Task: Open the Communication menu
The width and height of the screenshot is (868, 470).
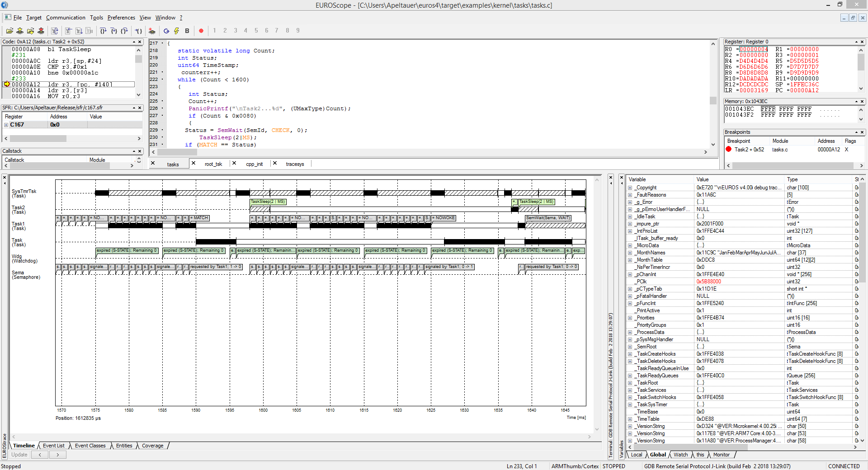Action: pyautogui.click(x=66, y=18)
